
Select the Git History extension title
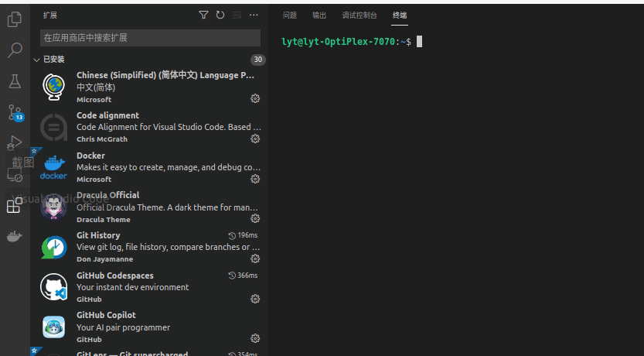click(x=98, y=235)
